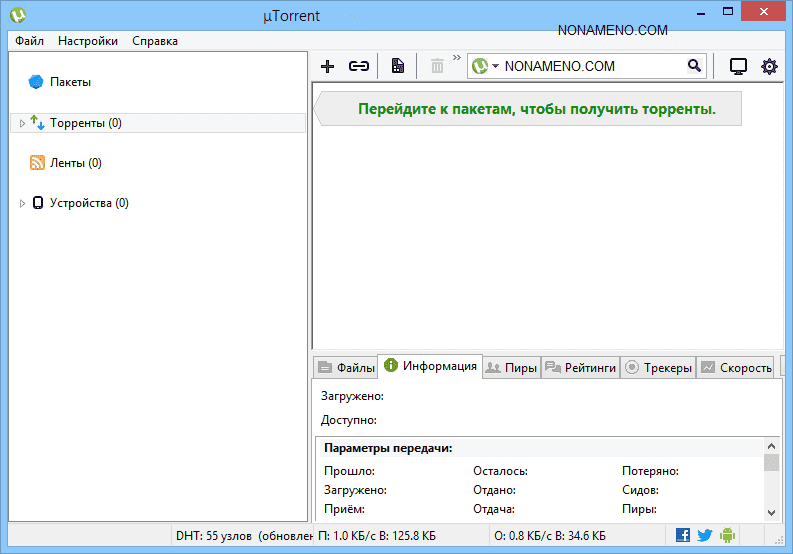Open the Файл menu
793x554 pixels.
(29, 41)
